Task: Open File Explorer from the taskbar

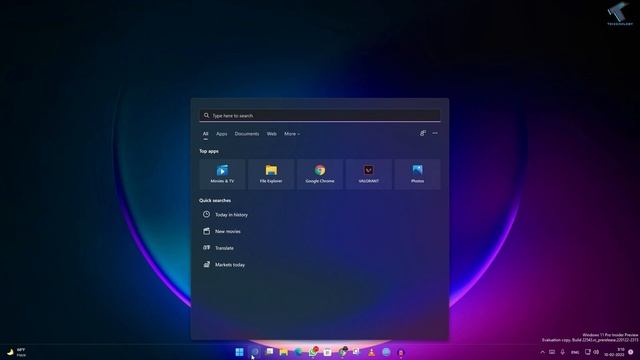Action: [x=284, y=352]
